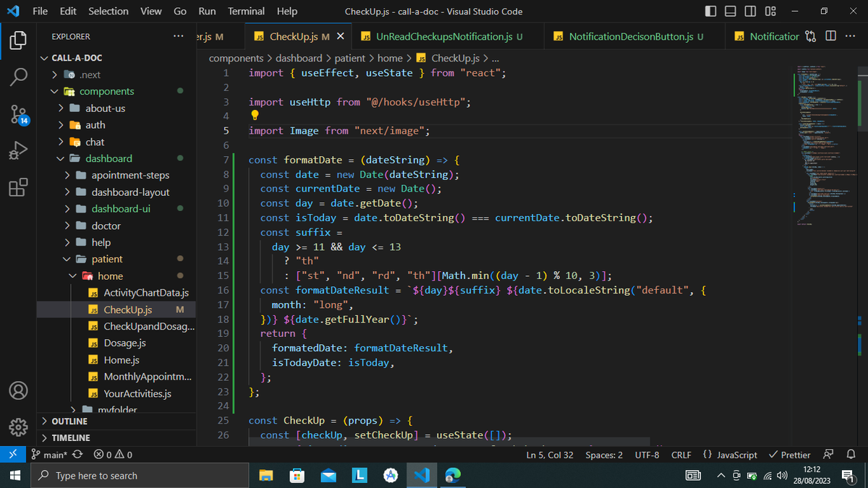Close the CheckUp.js tab
Screen dimensions: 868x488
[x=340, y=36]
